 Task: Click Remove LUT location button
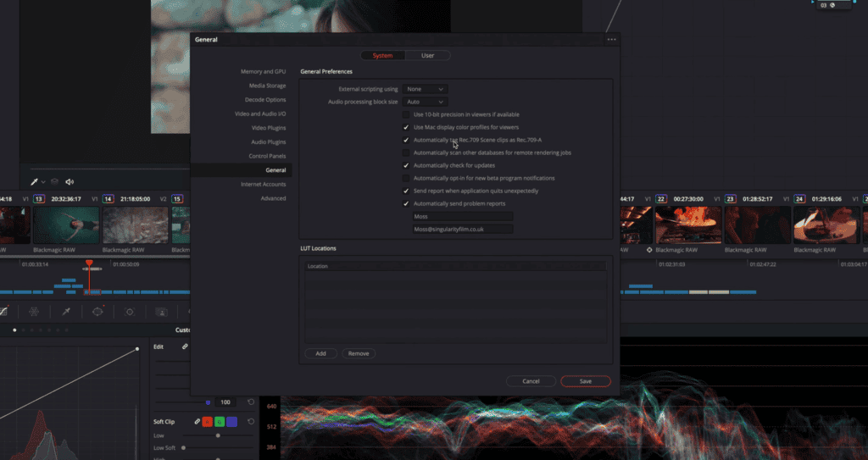pyautogui.click(x=359, y=353)
